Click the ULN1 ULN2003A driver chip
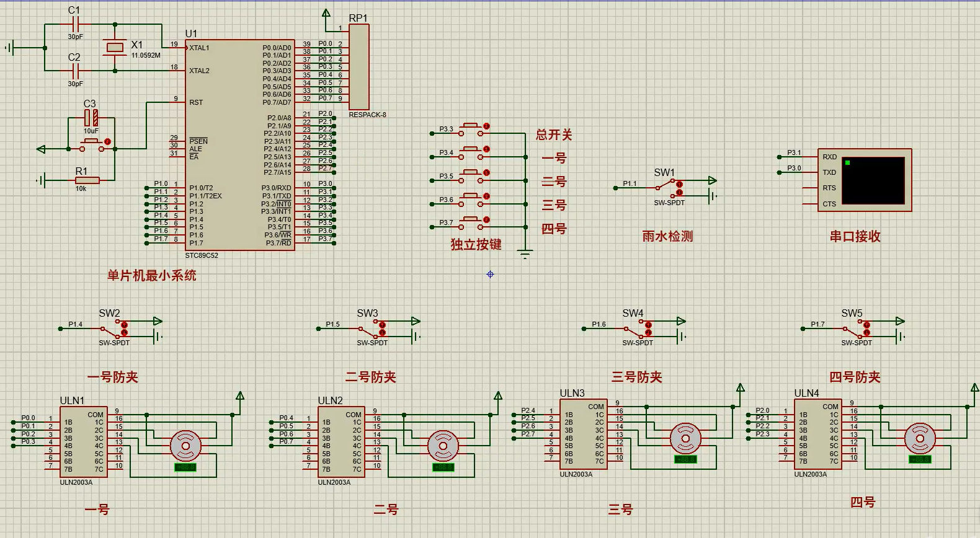 (x=83, y=442)
